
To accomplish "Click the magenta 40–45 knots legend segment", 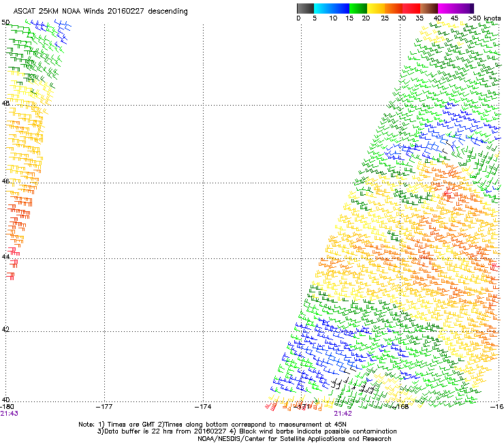I will pos(447,8).
